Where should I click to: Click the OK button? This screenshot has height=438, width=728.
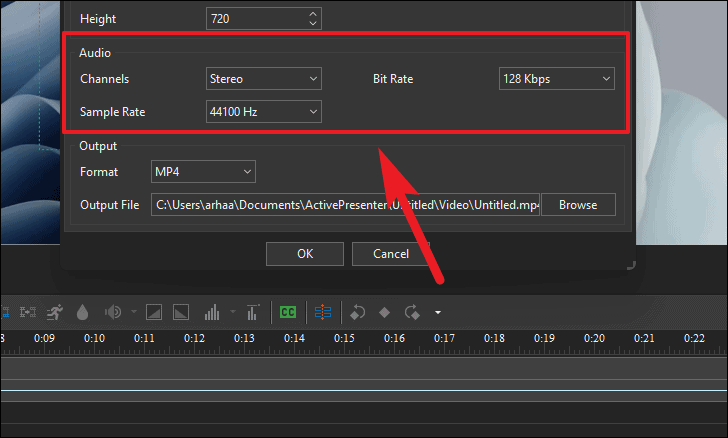[305, 254]
